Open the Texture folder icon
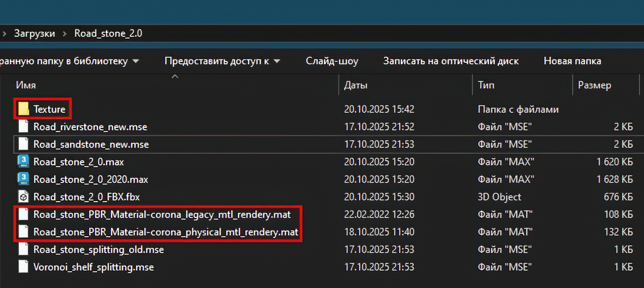This screenshot has height=288, width=644. pyautogui.click(x=23, y=109)
